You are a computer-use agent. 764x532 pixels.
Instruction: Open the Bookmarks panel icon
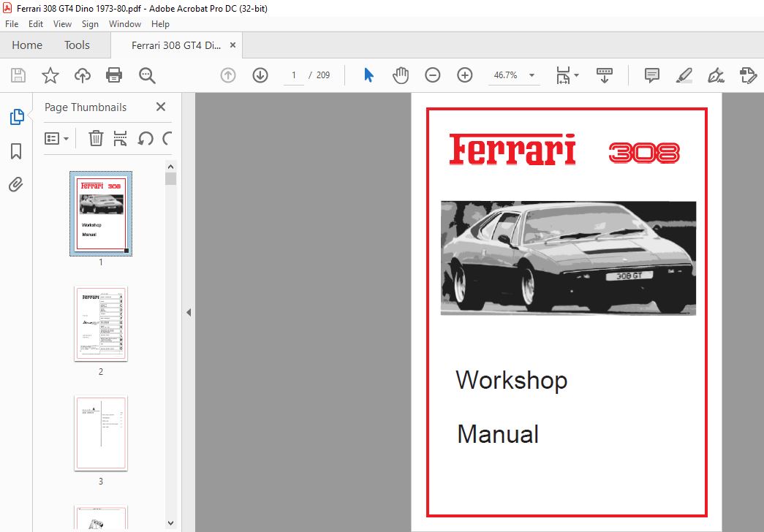point(16,151)
